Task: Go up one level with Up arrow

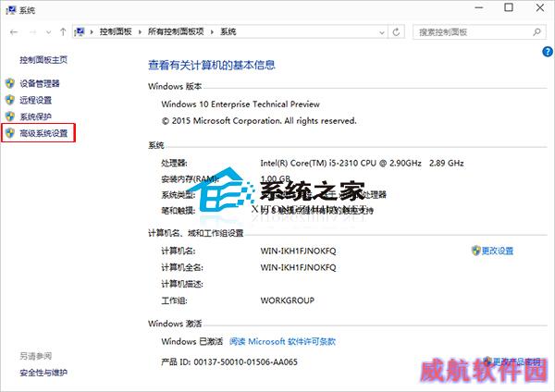Action: pos(63,32)
